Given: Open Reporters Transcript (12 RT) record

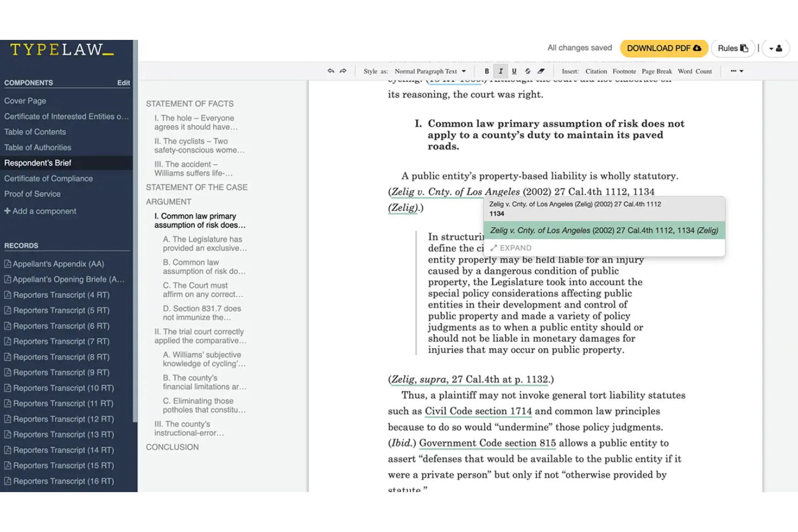Looking at the screenshot, I should coord(59,419).
